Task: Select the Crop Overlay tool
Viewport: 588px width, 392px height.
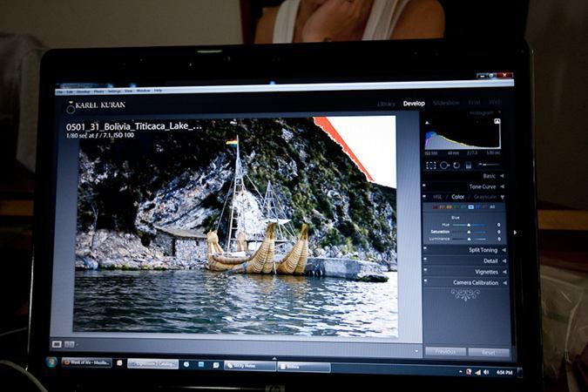Action: pyautogui.click(x=431, y=166)
